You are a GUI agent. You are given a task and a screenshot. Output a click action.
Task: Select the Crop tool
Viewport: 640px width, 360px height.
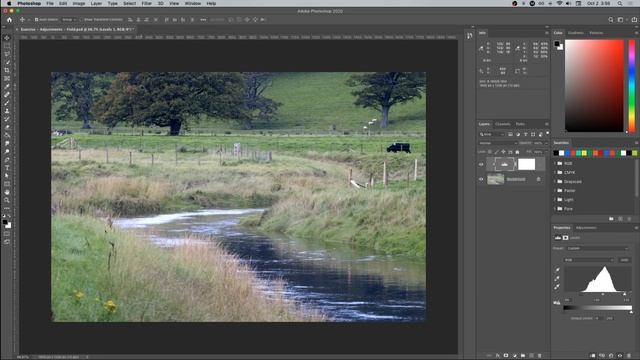coord(7,70)
